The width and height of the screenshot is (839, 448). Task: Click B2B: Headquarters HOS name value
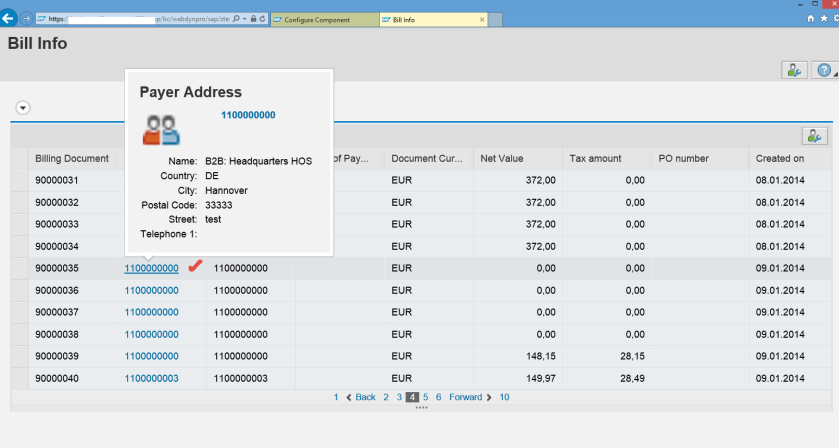click(x=258, y=161)
